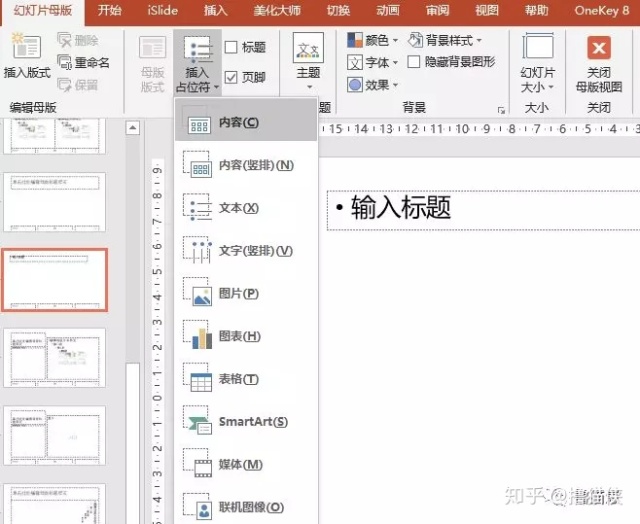Click the Effects (效果) icon
This screenshot has width=640, height=524.
(355, 85)
